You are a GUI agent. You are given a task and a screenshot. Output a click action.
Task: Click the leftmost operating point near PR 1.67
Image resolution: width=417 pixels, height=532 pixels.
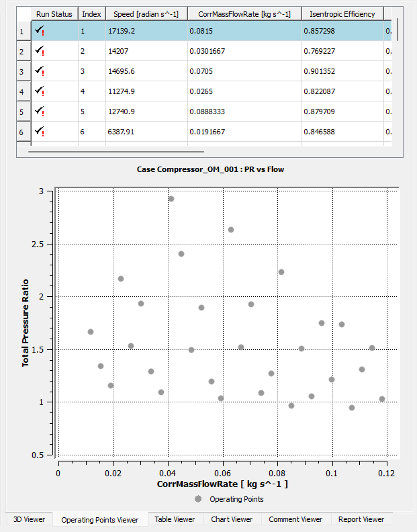click(x=91, y=331)
